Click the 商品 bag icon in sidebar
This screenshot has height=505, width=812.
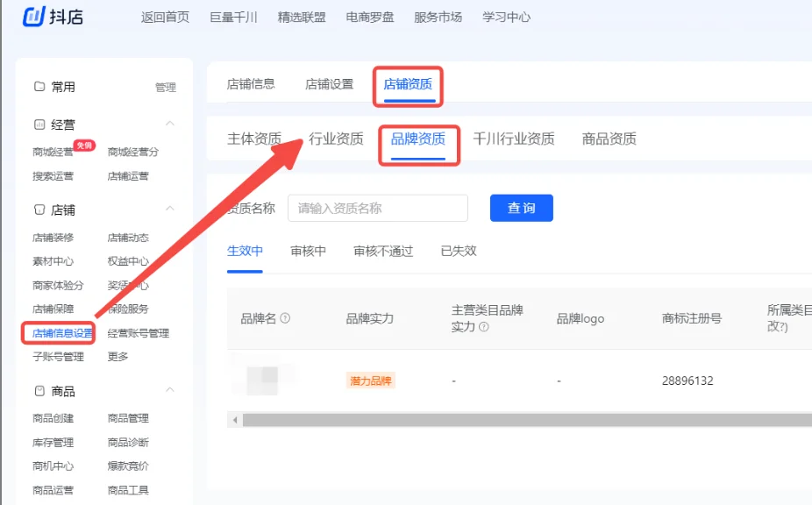[x=39, y=391]
